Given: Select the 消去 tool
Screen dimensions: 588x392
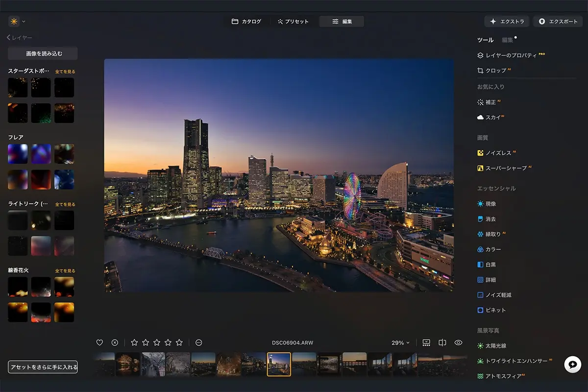Looking at the screenshot, I should coord(487,219).
